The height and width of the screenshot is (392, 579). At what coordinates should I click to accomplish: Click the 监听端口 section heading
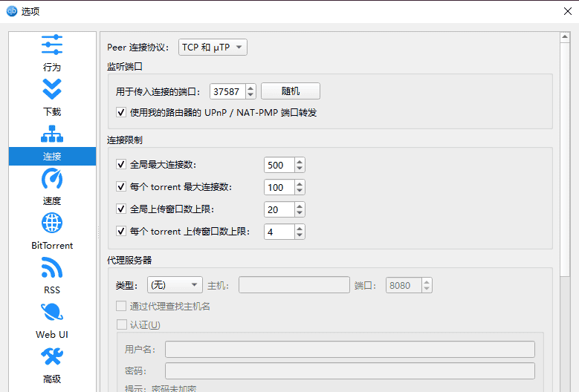click(x=124, y=67)
